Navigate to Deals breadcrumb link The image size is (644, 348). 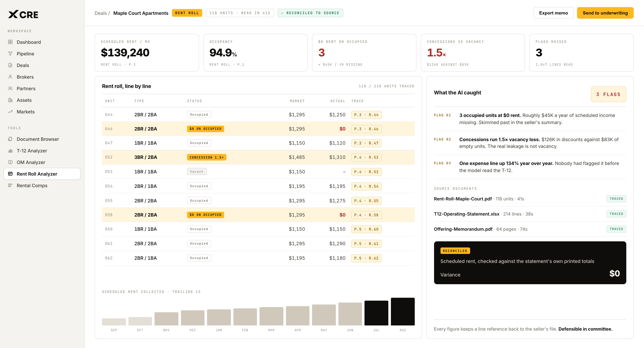pyautogui.click(x=100, y=13)
